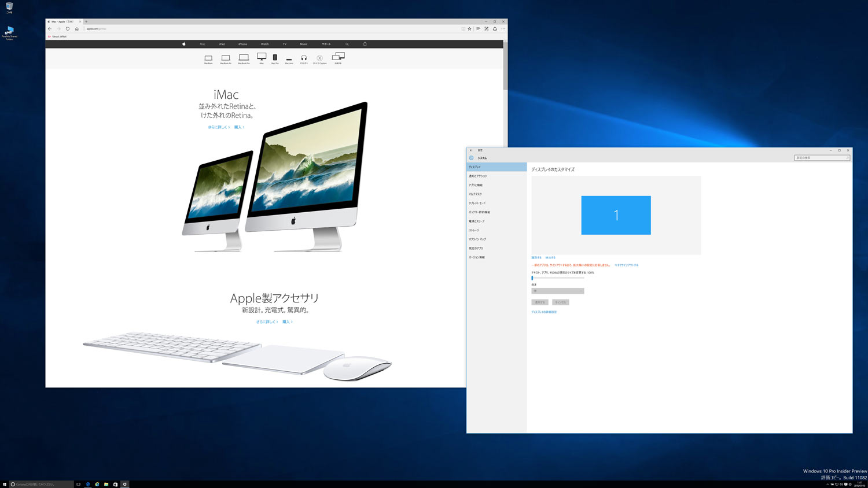Click the back arrow in Settings window

[471, 150]
